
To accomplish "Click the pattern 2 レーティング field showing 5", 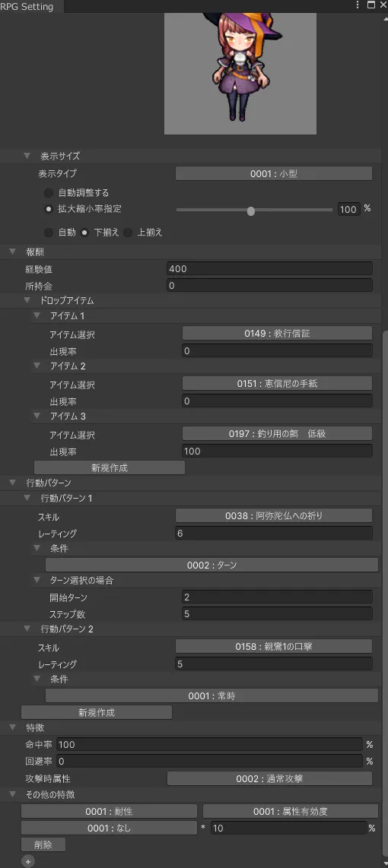I will [274, 664].
